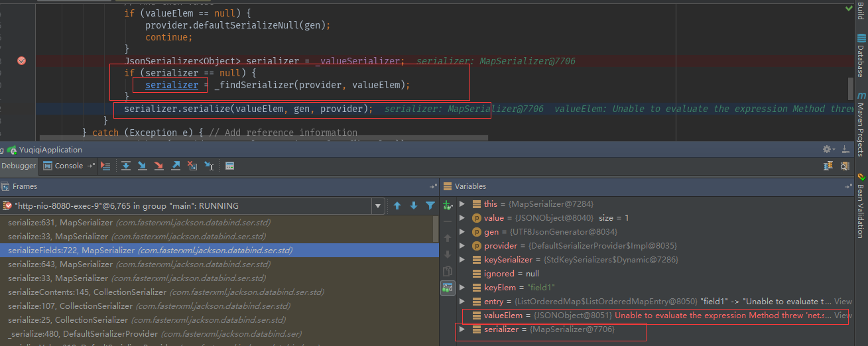Click Run to Cursor icon
The image size is (868, 346).
tap(209, 166)
